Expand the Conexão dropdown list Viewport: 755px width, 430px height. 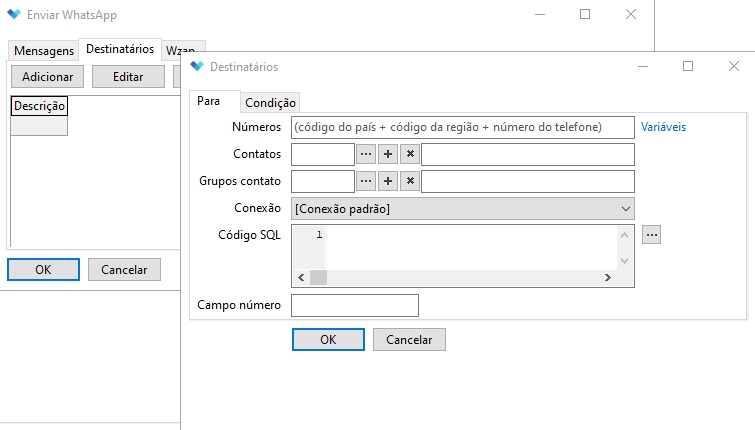point(625,208)
